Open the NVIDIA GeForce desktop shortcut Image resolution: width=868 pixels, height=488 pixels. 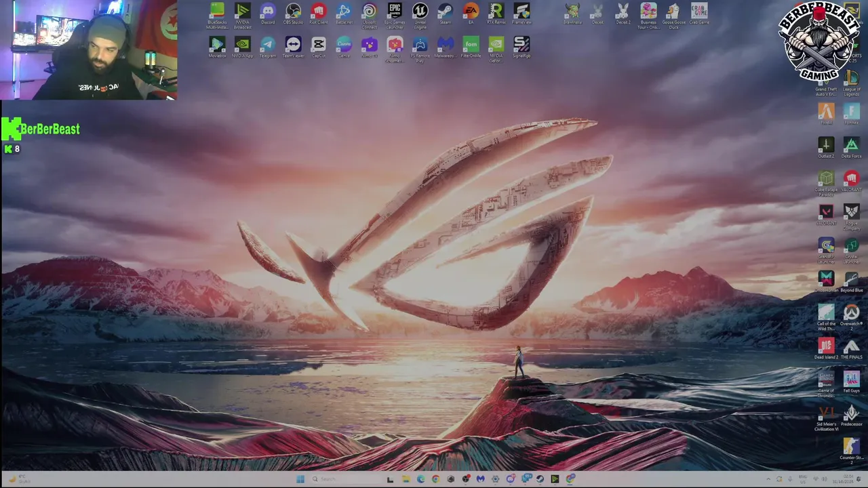coord(496,49)
